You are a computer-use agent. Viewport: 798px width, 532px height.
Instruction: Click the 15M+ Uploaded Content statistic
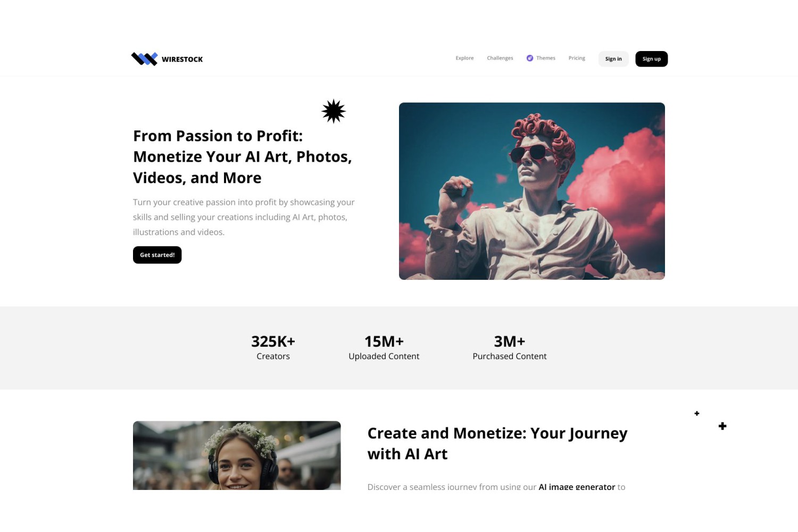(x=384, y=348)
